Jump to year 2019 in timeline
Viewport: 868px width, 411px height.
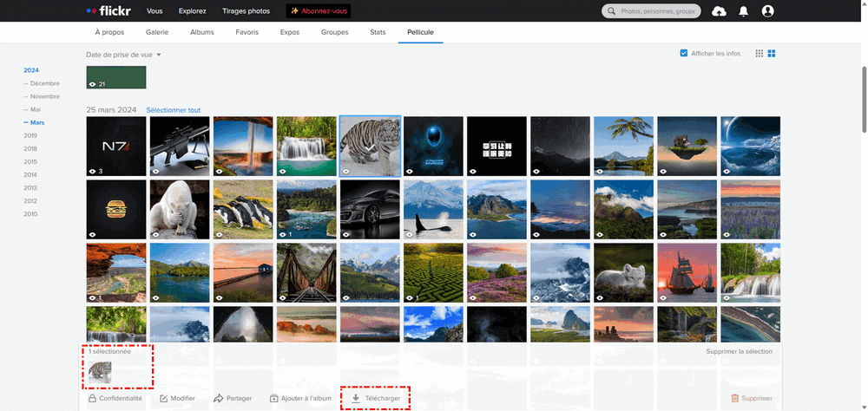(30, 135)
